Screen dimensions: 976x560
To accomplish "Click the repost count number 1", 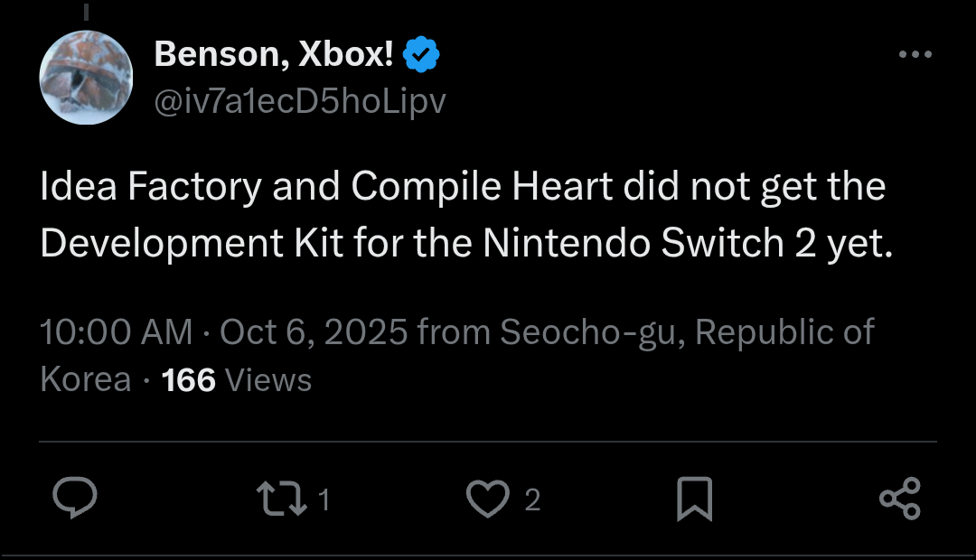I will pos(324,499).
